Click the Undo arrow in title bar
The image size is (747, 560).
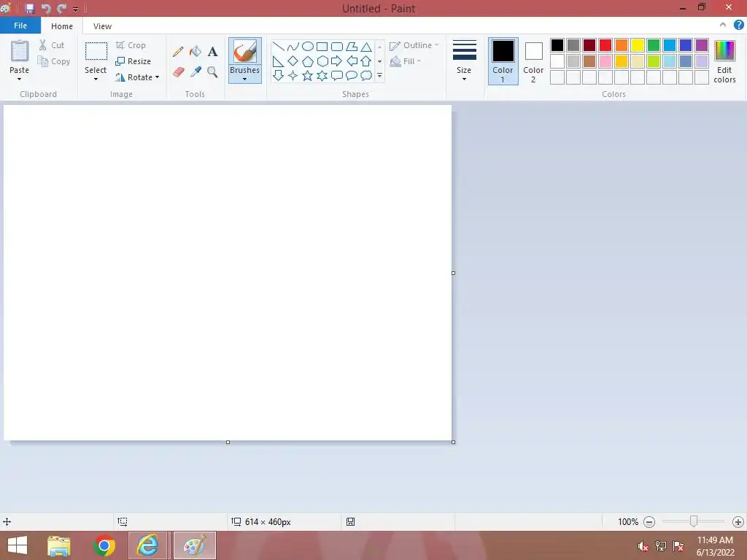click(x=46, y=9)
